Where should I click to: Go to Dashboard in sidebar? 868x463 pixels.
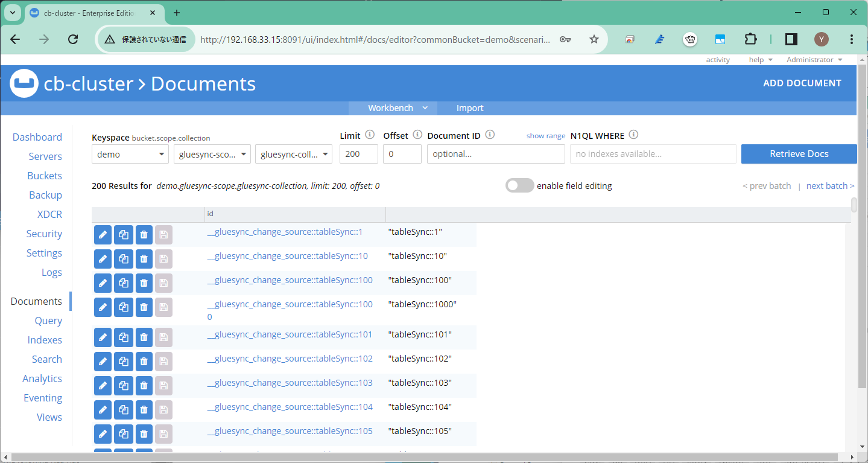tap(37, 137)
